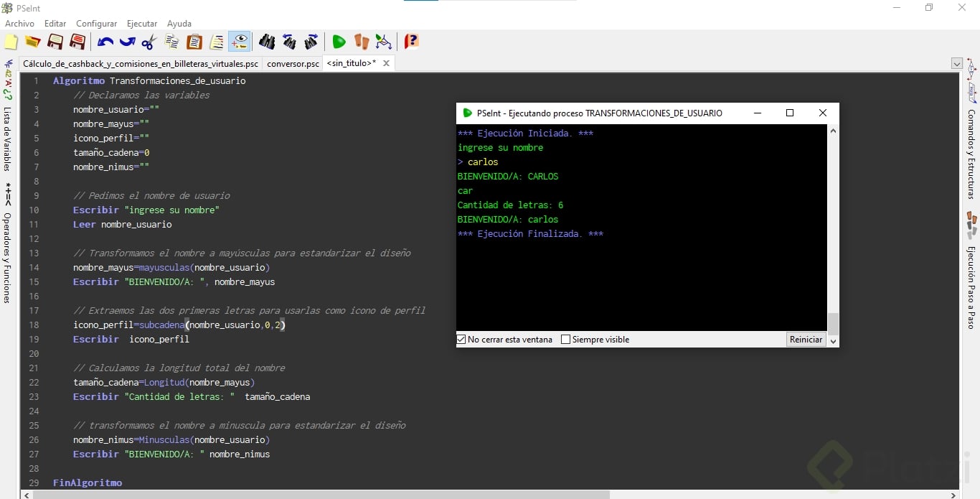Toggle the highlighted eye icon in toolbar
This screenshot has width=980, height=499.
click(240, 42)
